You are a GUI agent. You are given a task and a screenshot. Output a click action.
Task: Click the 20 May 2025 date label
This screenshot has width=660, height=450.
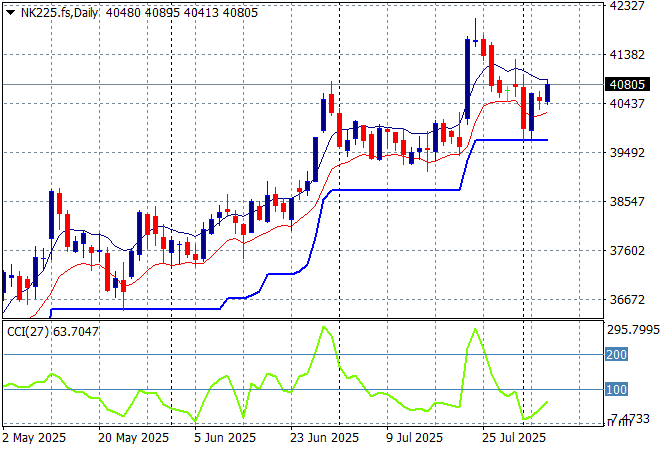click(x=133, y=438)
